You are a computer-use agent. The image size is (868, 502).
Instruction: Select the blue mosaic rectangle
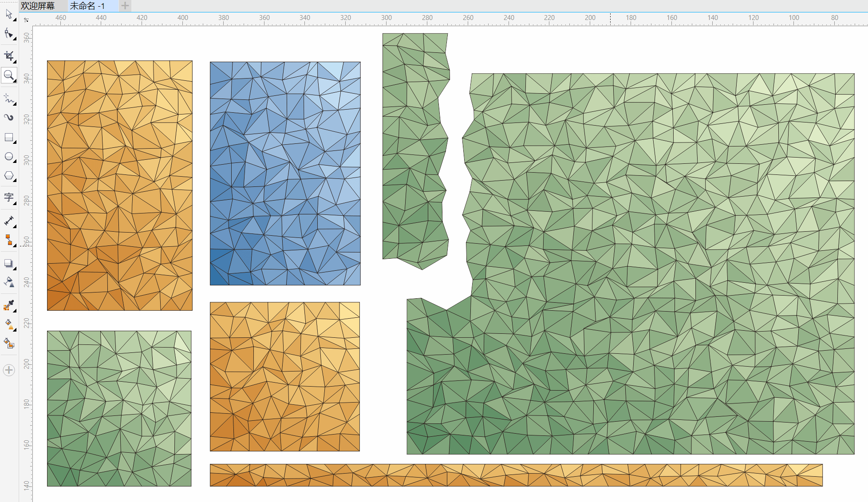(285, 174)
